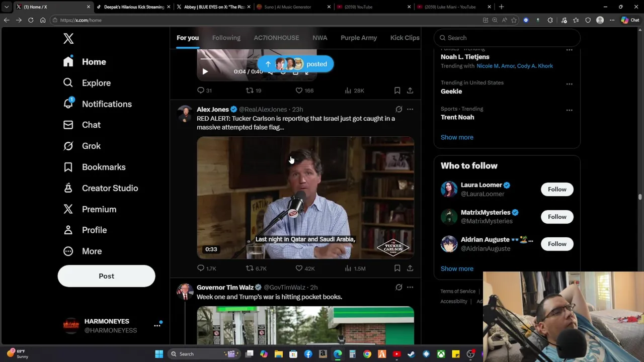644x362 pixels.
Task: Open options for Geekie trend
Action: (x=569, y=84)
